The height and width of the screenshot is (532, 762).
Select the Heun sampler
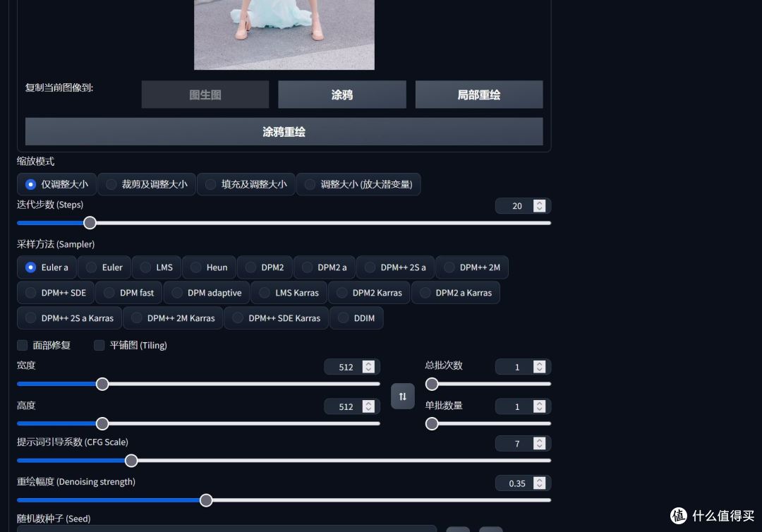point(209,267)
